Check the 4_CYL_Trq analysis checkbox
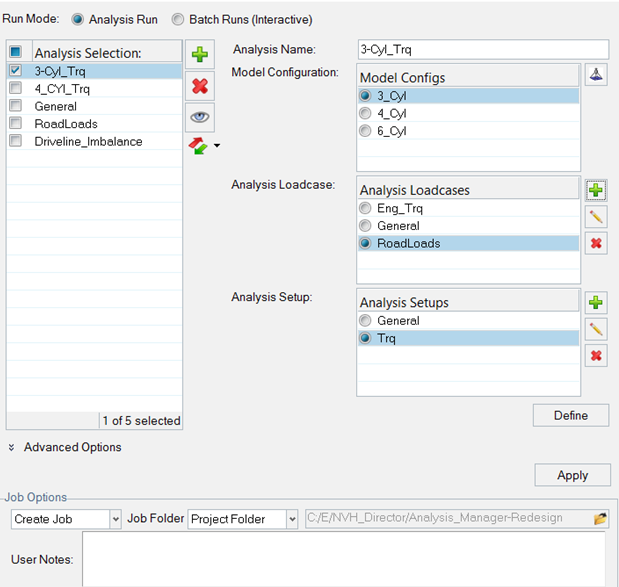This screenshot has width=619, height=587. click(x=15, y=89)
